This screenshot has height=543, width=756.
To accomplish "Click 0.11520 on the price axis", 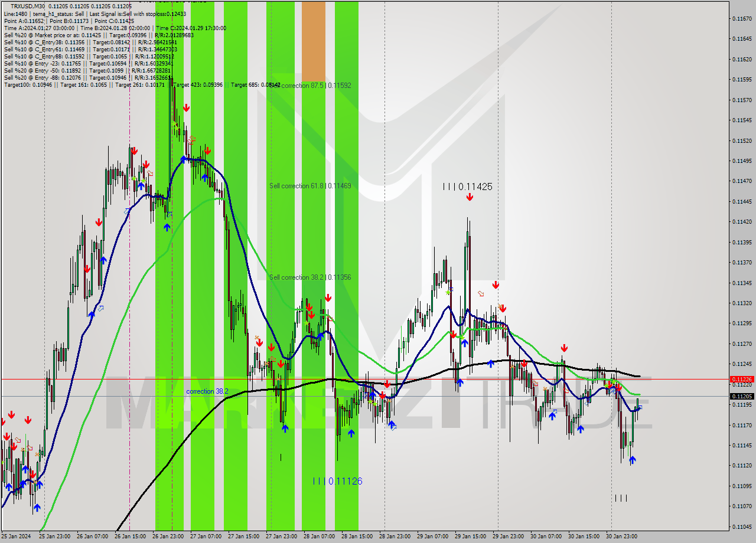I will coord(741,141).
